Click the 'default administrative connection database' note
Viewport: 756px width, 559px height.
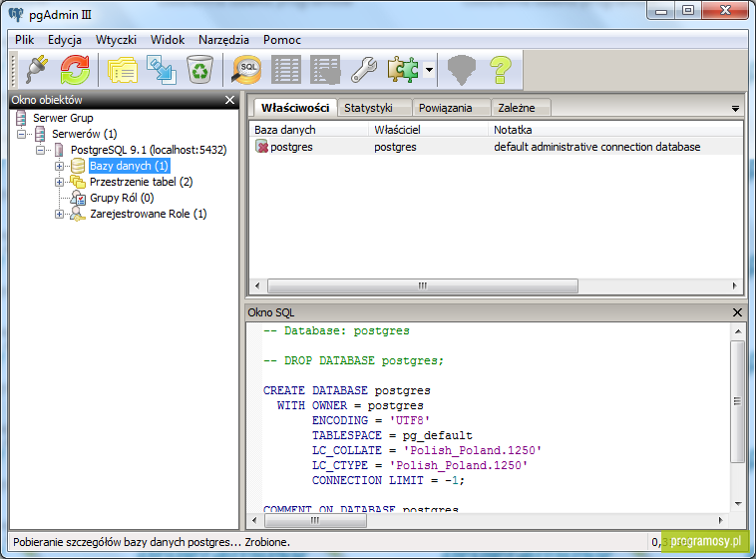(x=596, y=147)
